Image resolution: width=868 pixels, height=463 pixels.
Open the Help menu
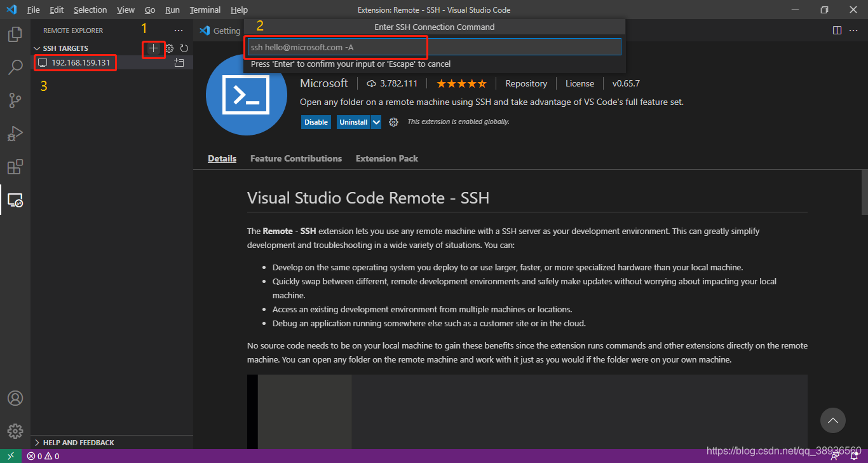coord(240,10)
